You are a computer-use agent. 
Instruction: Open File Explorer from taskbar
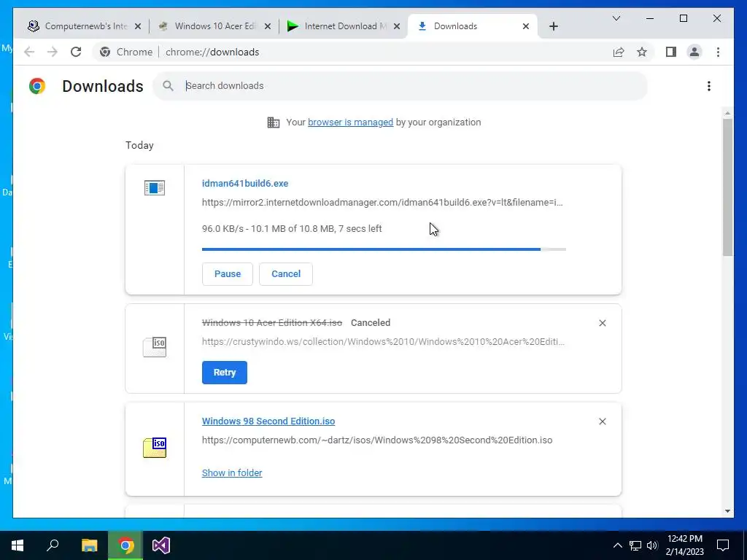pos(89,545)
